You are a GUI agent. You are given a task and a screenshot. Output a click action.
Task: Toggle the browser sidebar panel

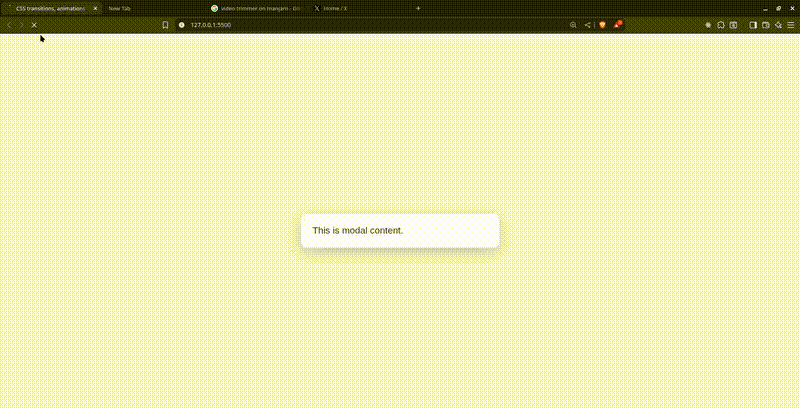[753, 25]
